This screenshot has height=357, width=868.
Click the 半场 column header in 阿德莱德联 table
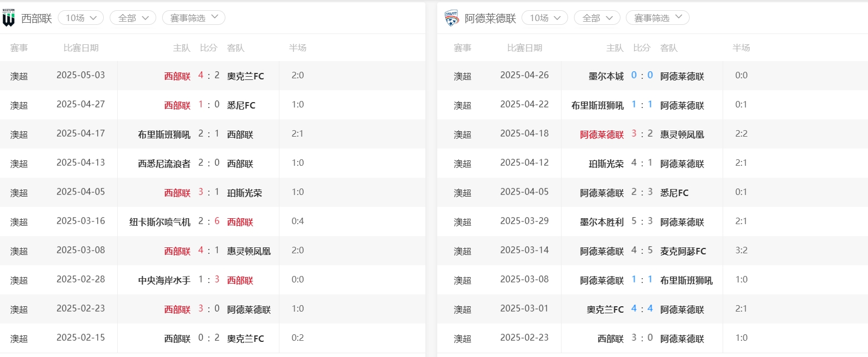coord(741,48)
